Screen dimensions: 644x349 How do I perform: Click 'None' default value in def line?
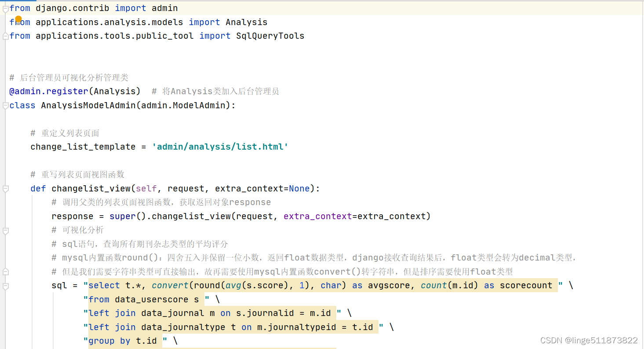pos(299,188)
